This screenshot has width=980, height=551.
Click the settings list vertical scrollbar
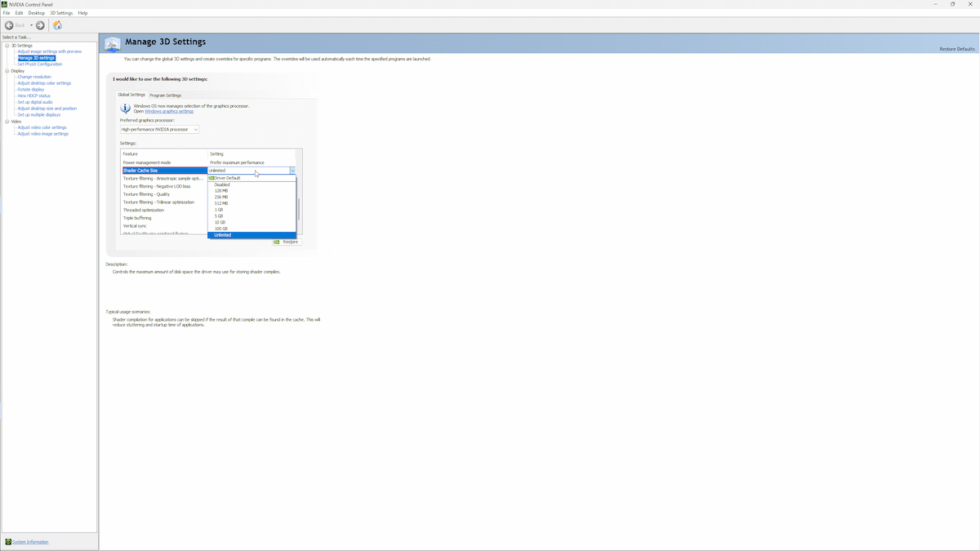pos(299,208)
